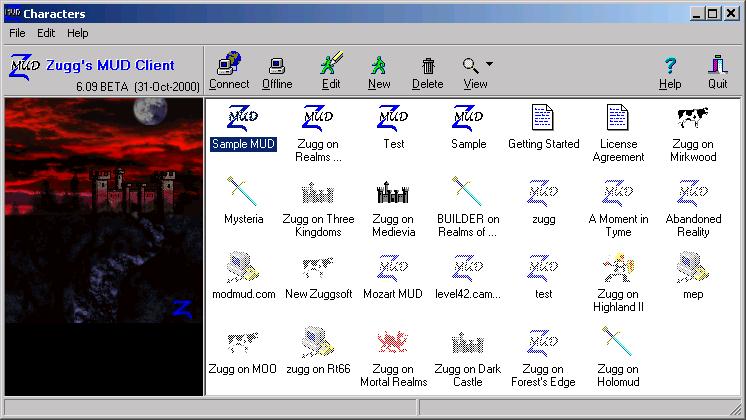Create a new character with New
Viewport: 746px width, 420px height.
point(379,67)
